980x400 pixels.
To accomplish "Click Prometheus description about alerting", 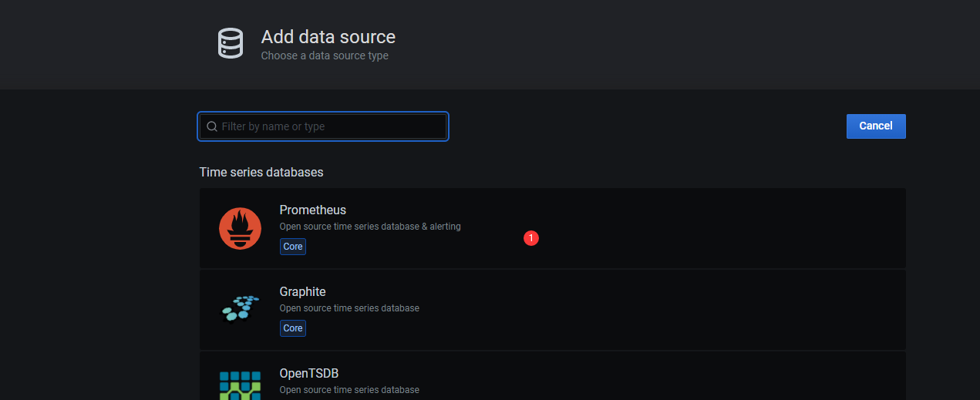I will click(x=370, y=227).
